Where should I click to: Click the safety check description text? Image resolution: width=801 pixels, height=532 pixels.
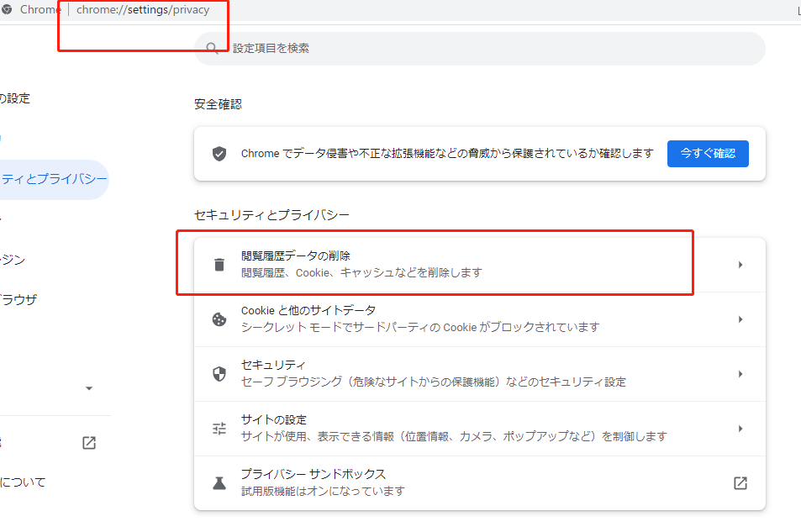pyautogui.click(x=447, y=153)
